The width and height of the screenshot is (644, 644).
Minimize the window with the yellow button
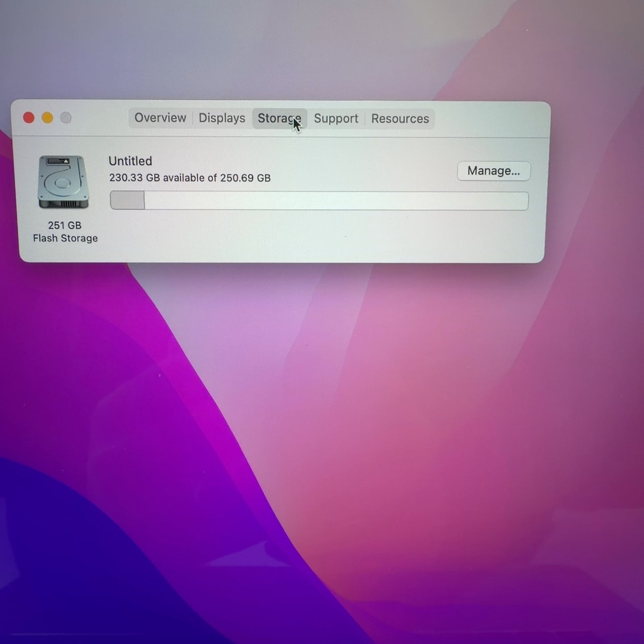point(47,118)
